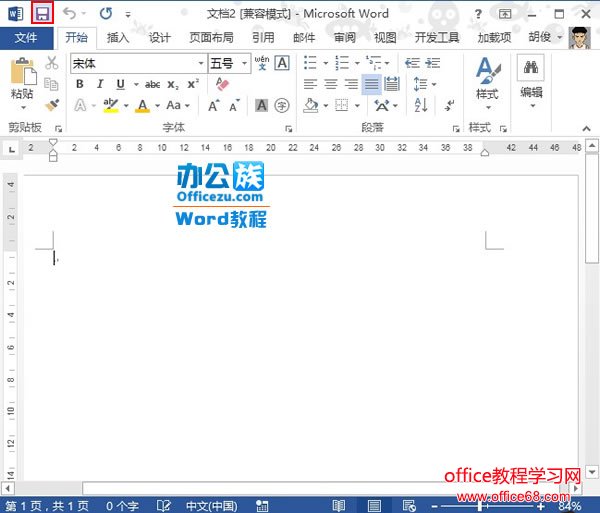This screenshot has width=600, height=513.
Task: Switch to Read Mode view in status bar
Action: pos(339,506)
